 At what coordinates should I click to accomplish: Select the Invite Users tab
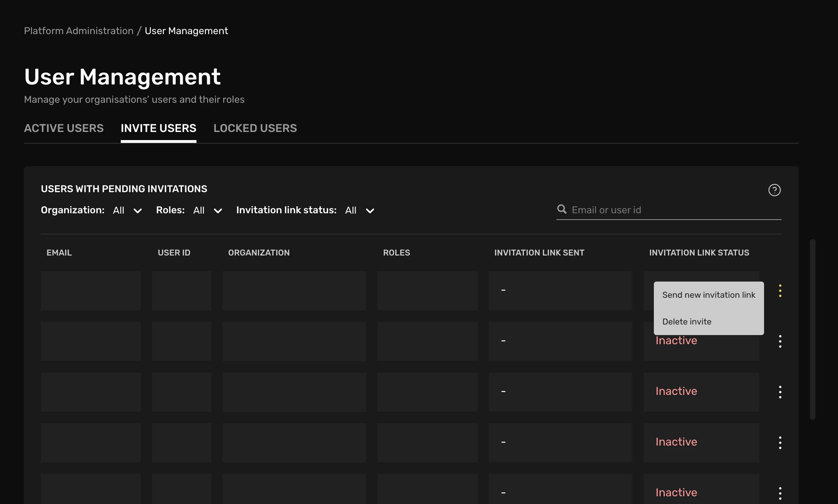point(158,128)
